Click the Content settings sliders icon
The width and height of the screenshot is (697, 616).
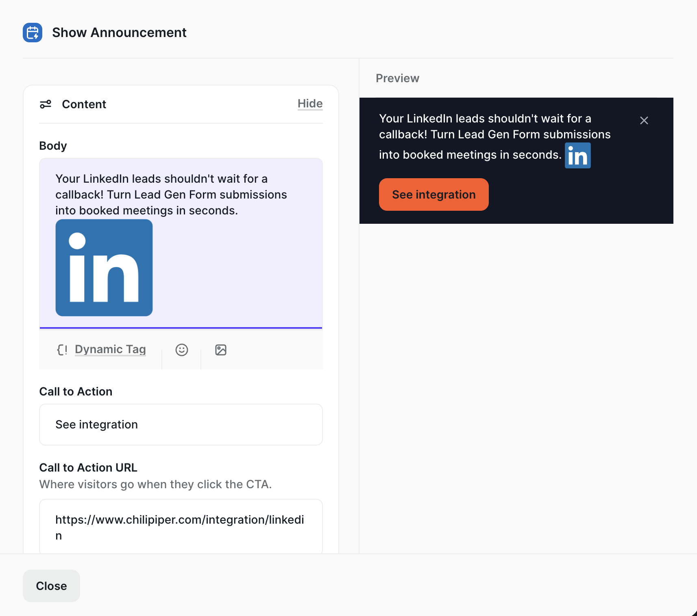click(46, 105)
